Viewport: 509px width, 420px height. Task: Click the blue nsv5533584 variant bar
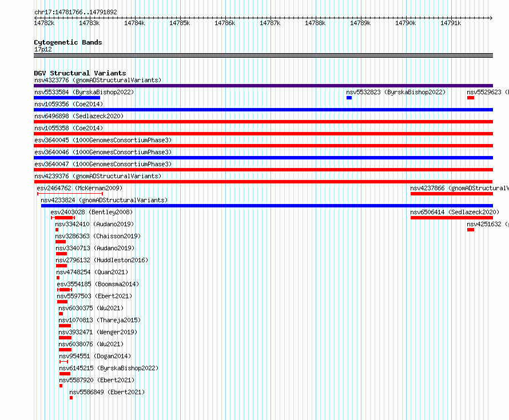[x=67, y=98]
